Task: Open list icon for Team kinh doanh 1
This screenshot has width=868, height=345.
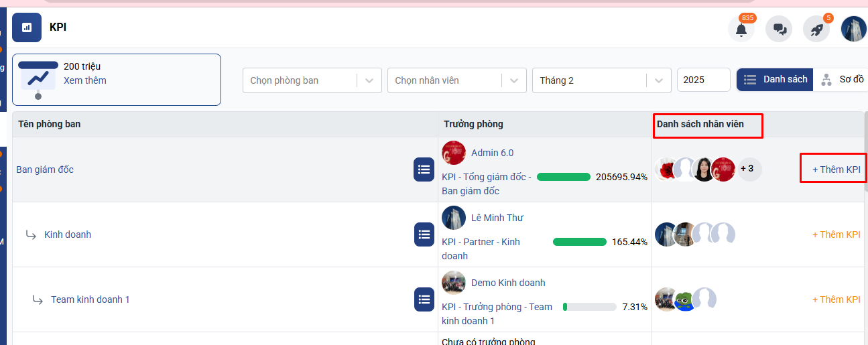Action: click(x=424, y=299)
